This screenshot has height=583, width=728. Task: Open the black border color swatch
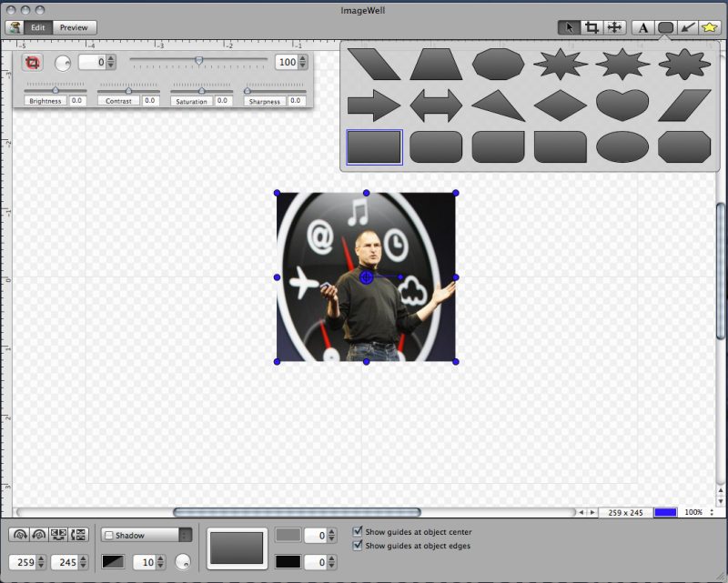coord(288,562)
